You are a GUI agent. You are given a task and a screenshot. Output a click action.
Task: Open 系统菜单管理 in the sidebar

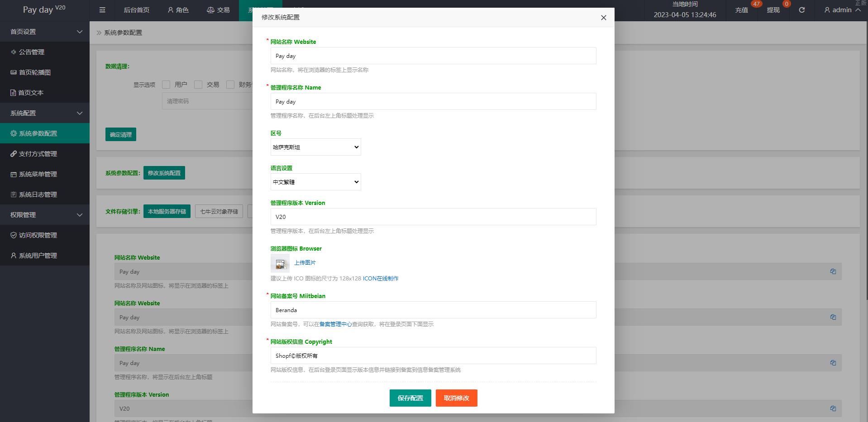[x=45, y=174]
